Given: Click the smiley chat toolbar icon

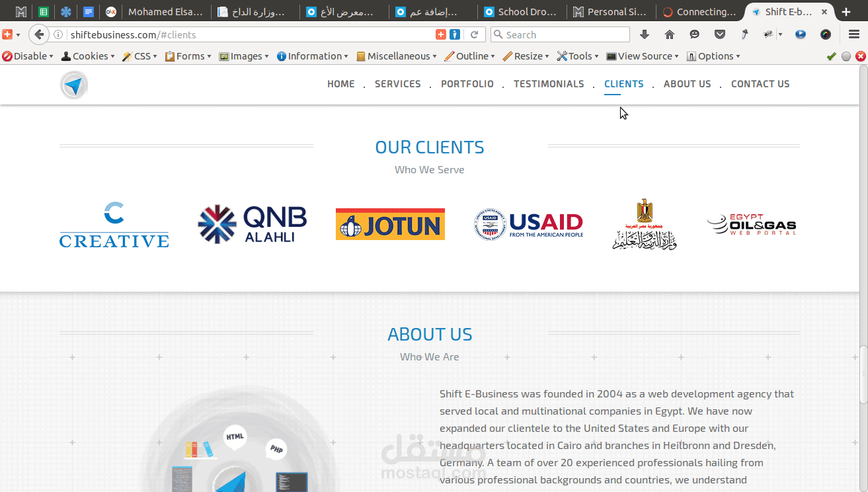Looking at the screenshot, I should tap(695, 34).
